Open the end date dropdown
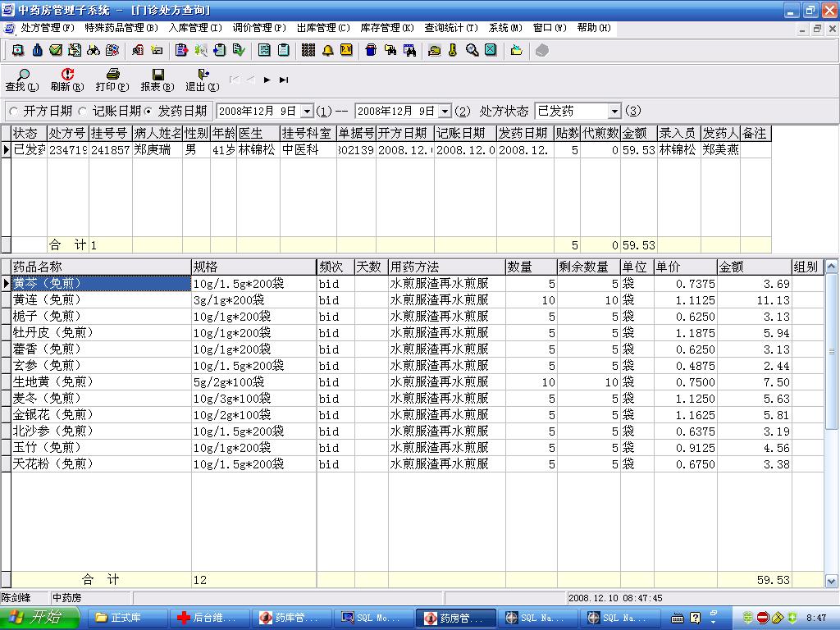 click(x=445, y=111)
